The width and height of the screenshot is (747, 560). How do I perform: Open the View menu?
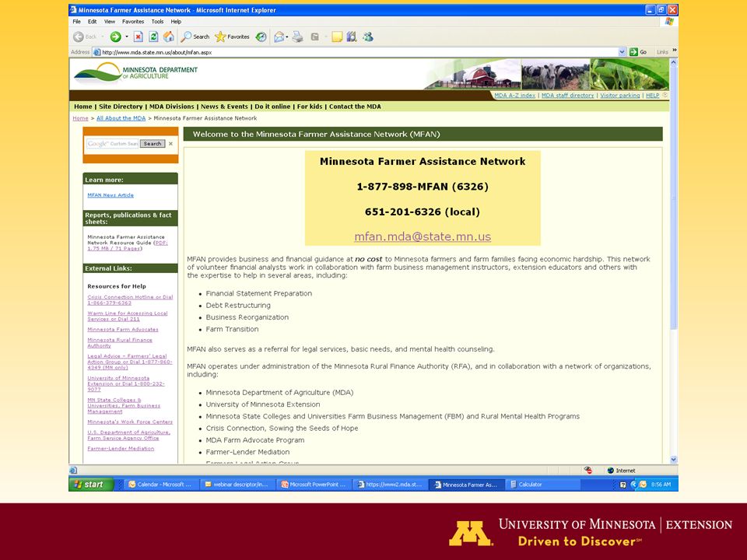tap(110, 22)
